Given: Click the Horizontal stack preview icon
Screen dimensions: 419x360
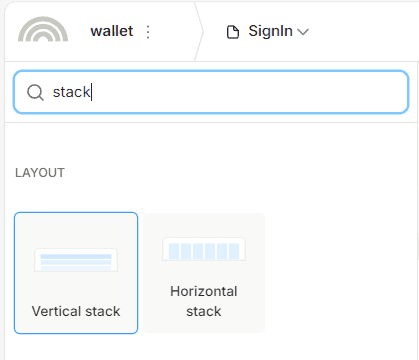Looking at the screenshot, I should pyautogui.click(x=204, y=249).
